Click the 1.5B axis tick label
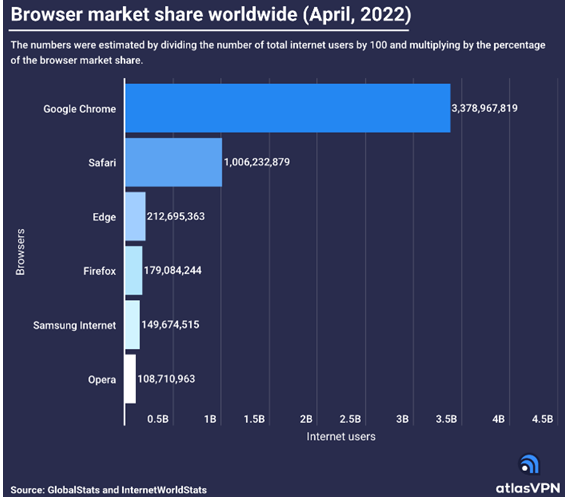 pyautogui.click(x=254, y=419)
